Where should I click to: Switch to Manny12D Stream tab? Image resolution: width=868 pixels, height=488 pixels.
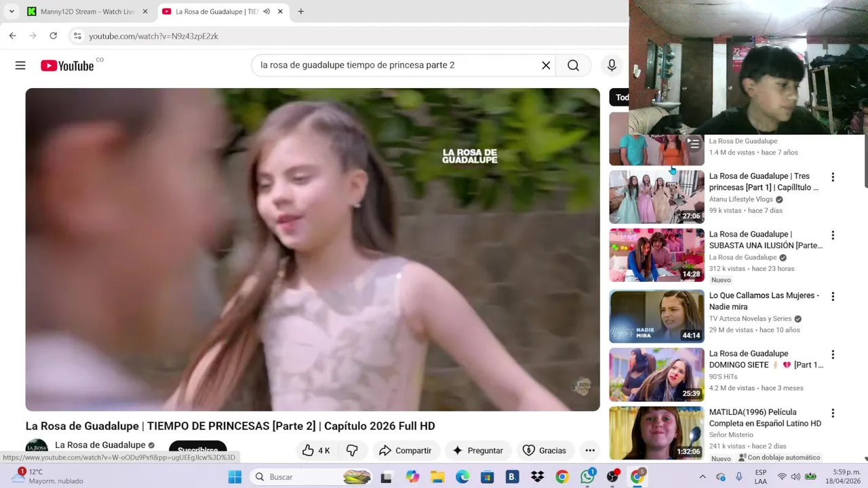click(x=87, y=12)
